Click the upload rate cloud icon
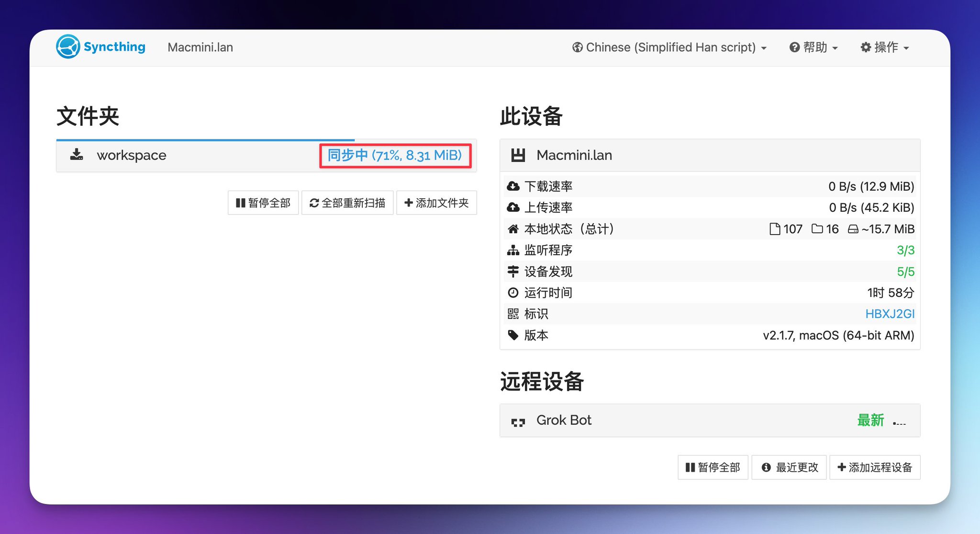The height and width of the screenshot is (534, 980). click(x=513, y=207)
